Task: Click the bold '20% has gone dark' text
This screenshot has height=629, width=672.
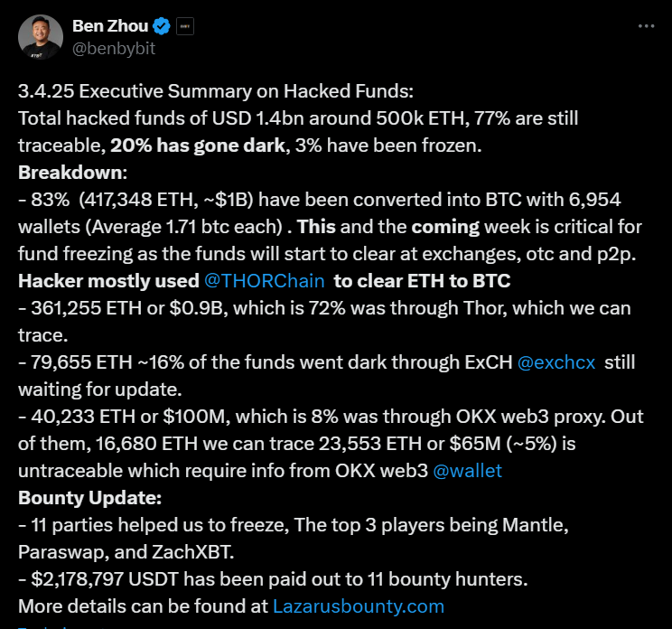Action: coord(198,146)
